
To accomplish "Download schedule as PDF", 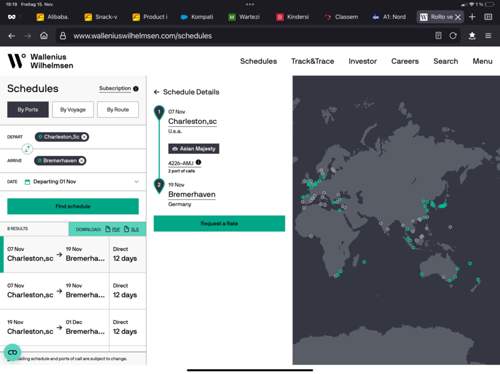I will coord(112,229).
